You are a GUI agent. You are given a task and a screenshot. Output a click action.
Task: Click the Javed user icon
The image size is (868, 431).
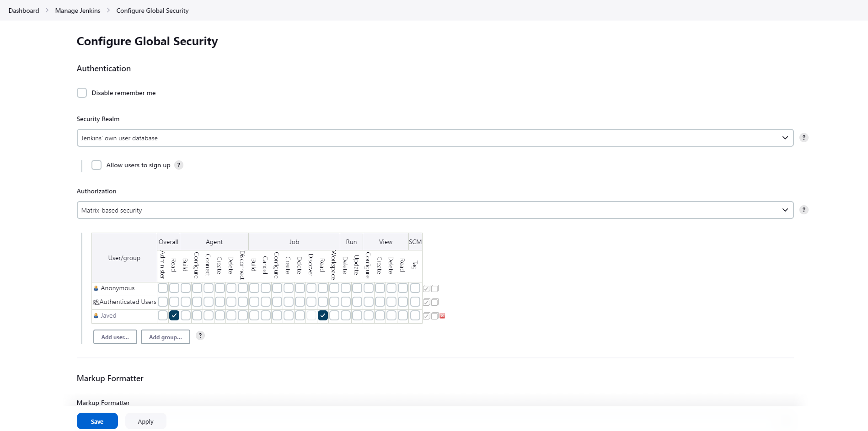[96, 316]
